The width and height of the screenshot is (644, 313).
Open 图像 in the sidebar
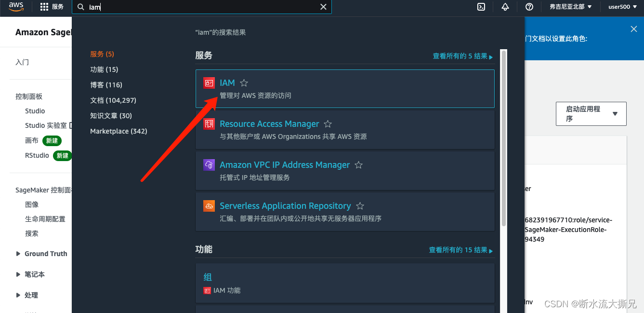tap(32, 204)
